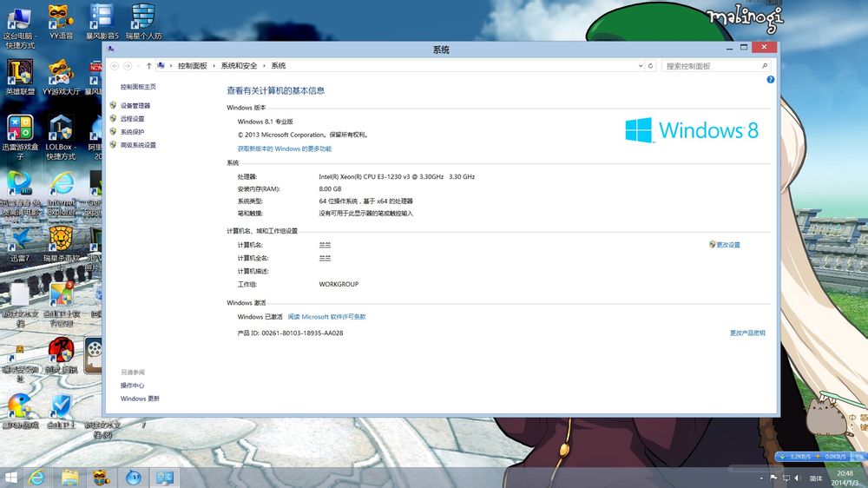The width and height of the screenshot is (868, 488).
Task: Show hidden tray icons arrow
Action: point(761,478)
